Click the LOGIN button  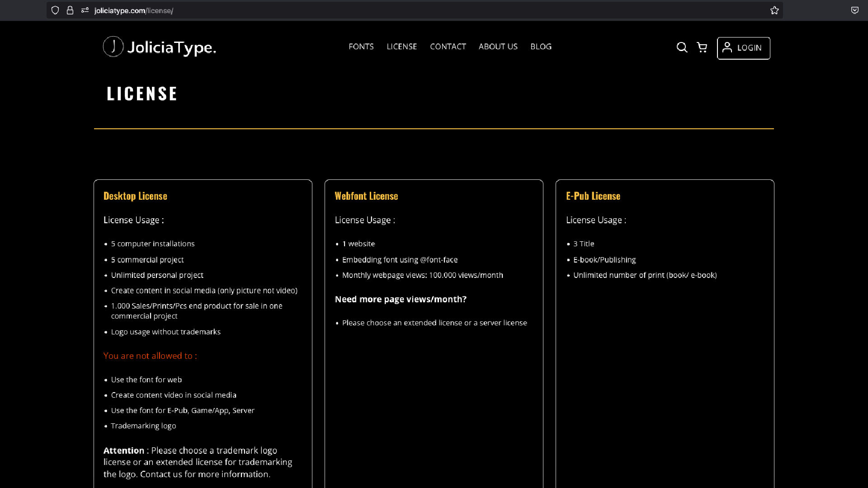point(744,48)
